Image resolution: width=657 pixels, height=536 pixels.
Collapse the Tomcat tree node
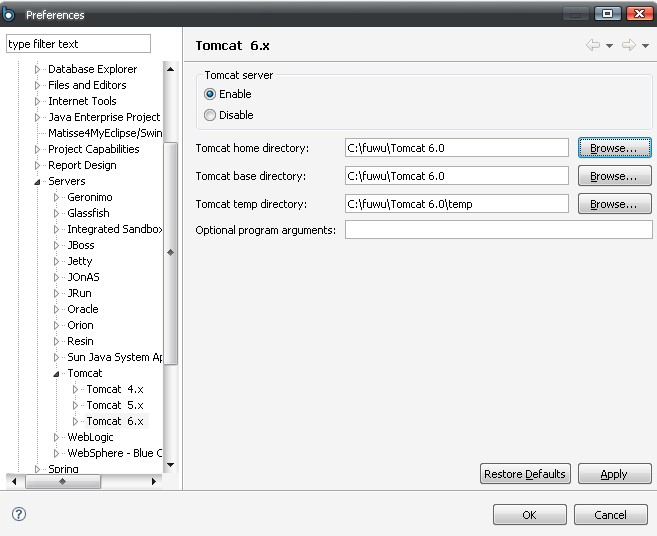click(56, 374)
